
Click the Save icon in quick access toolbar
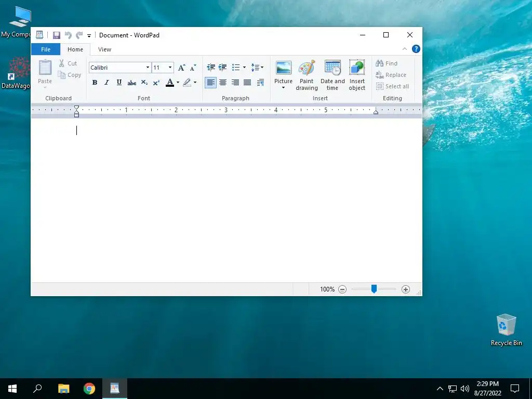pos(57,35)
